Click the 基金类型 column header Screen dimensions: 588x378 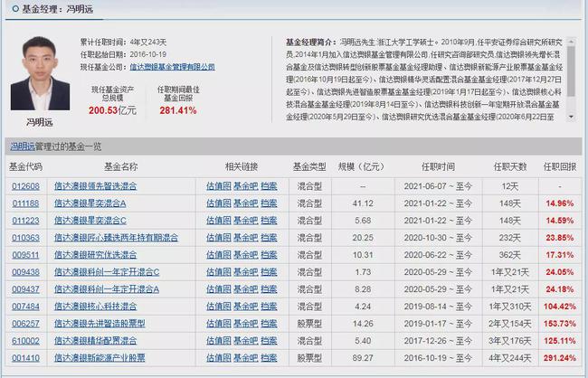click(309, 167)
